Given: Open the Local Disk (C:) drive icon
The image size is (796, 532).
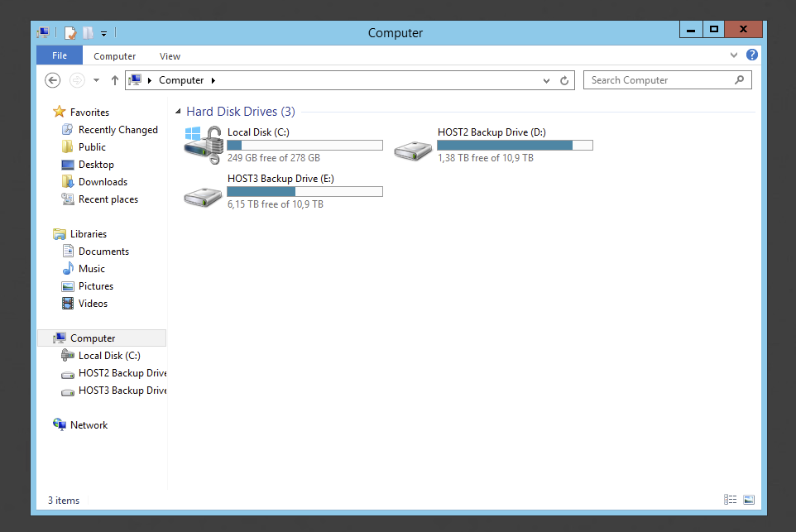Looking at the screenshot, I should point(204,145).
